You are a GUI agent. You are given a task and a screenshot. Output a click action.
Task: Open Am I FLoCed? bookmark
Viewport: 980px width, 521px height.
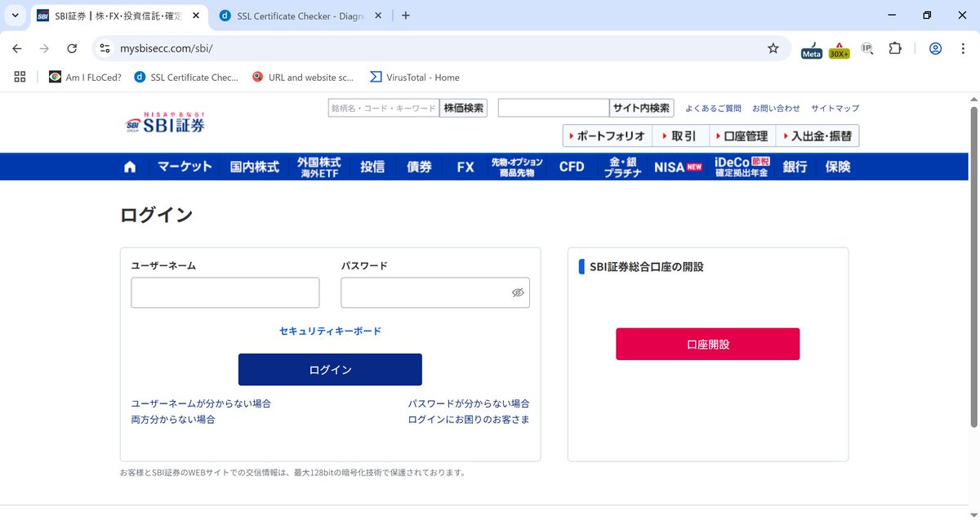85,77
